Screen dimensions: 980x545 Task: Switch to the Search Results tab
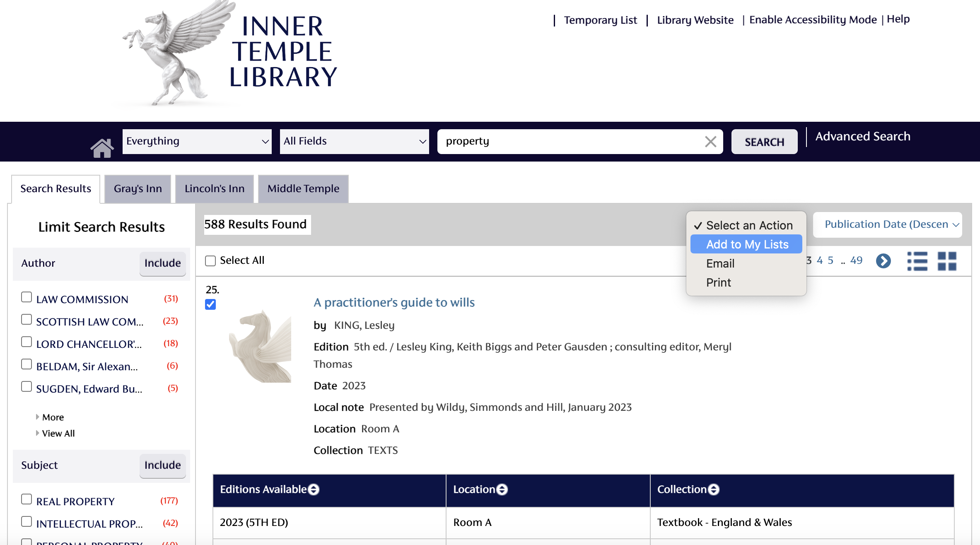click(56, 189)
